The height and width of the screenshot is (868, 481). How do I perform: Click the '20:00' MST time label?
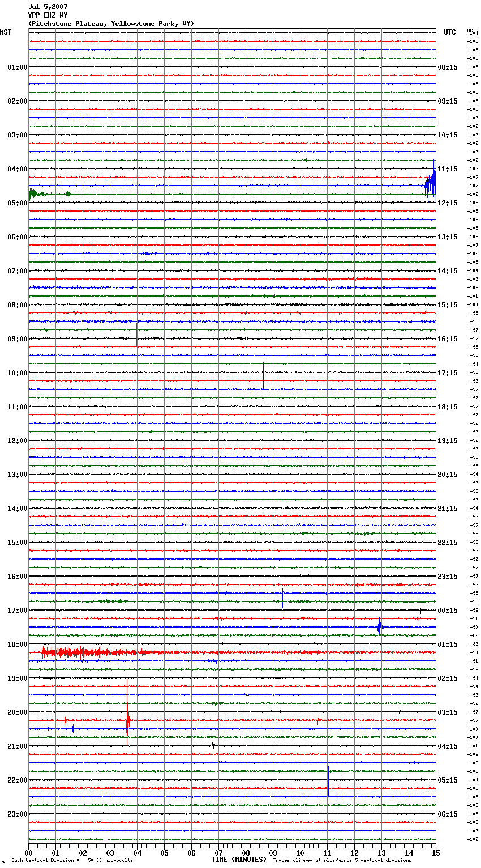pyautogui.click(x=18, y=712)
